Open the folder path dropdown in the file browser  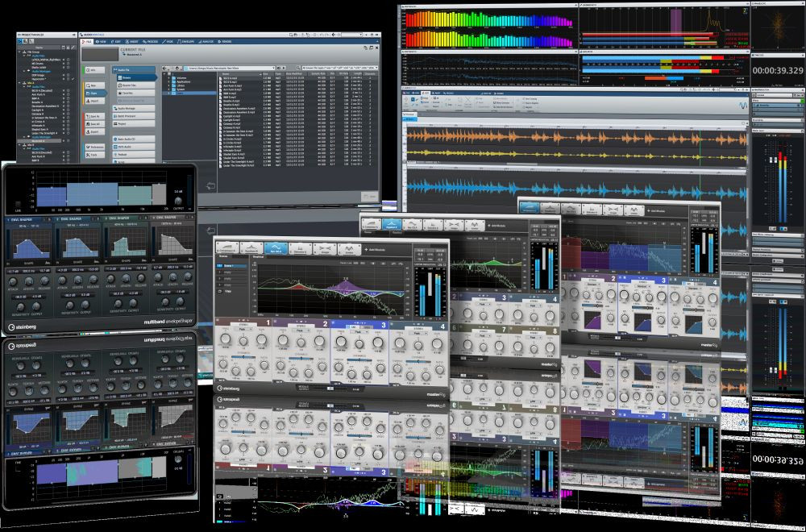point(273,67)
